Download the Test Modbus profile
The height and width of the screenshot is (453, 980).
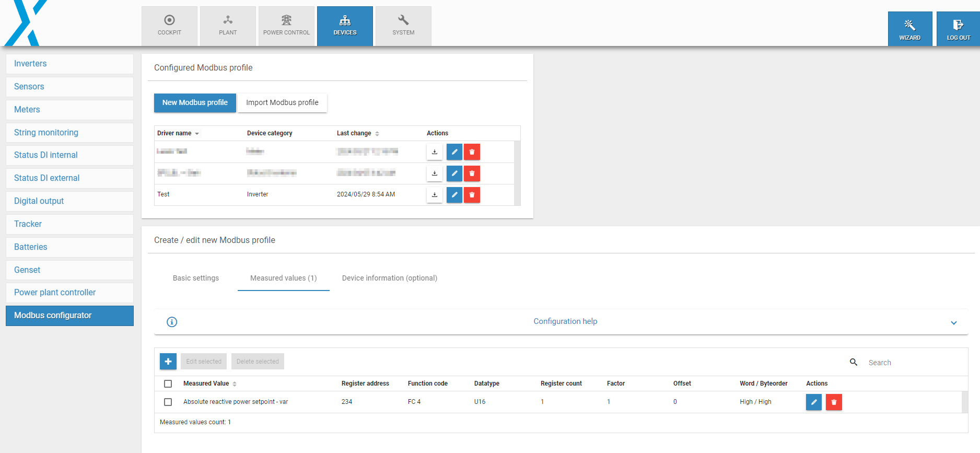click(x=434, y=195)
